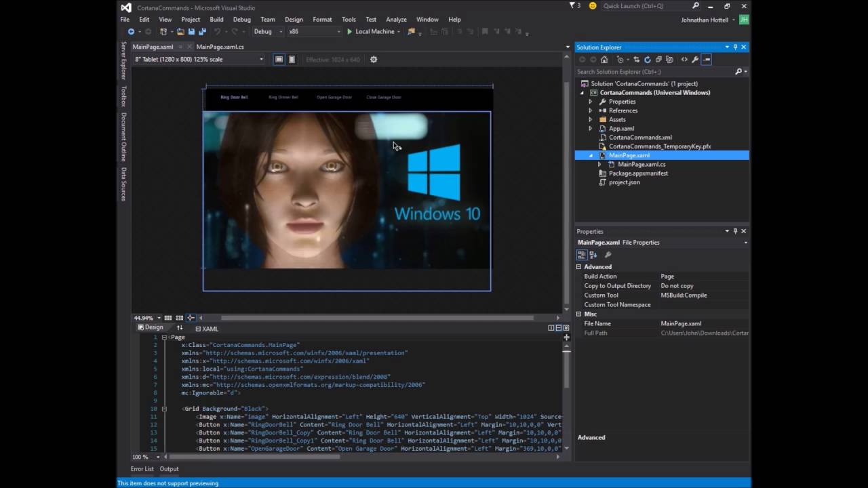Click Pending Changes Filter clock icon

pos(620,60)
